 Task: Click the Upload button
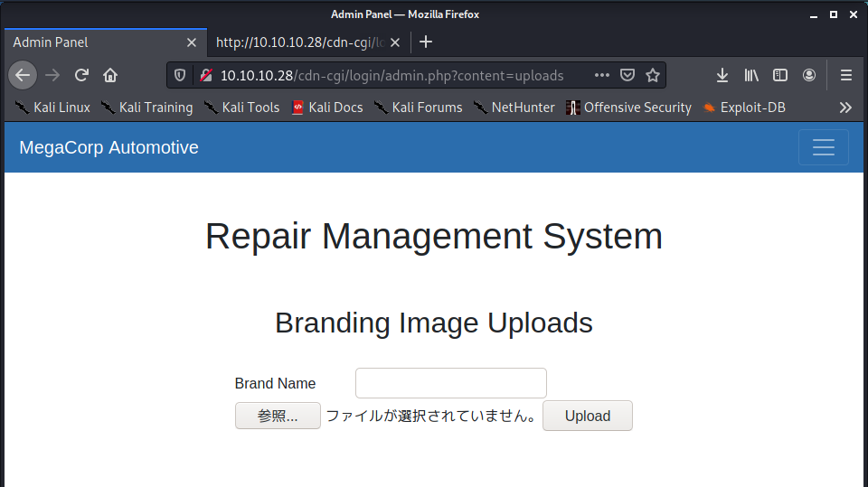587,417
